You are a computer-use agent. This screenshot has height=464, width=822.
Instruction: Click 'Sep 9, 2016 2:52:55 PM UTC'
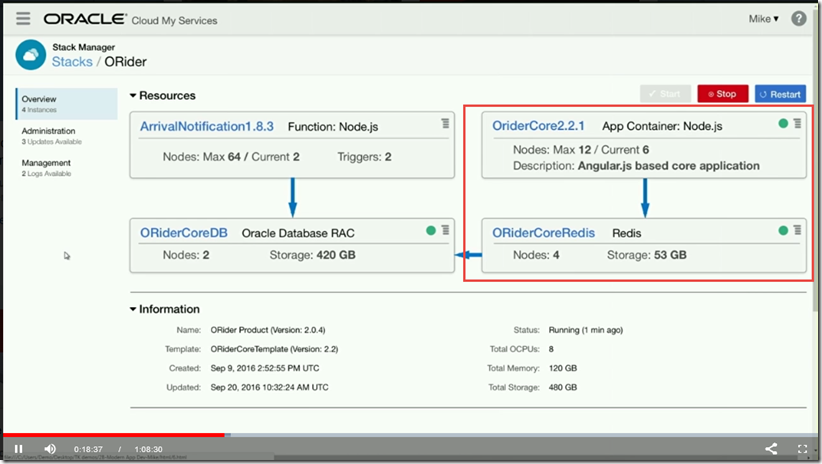265,368
